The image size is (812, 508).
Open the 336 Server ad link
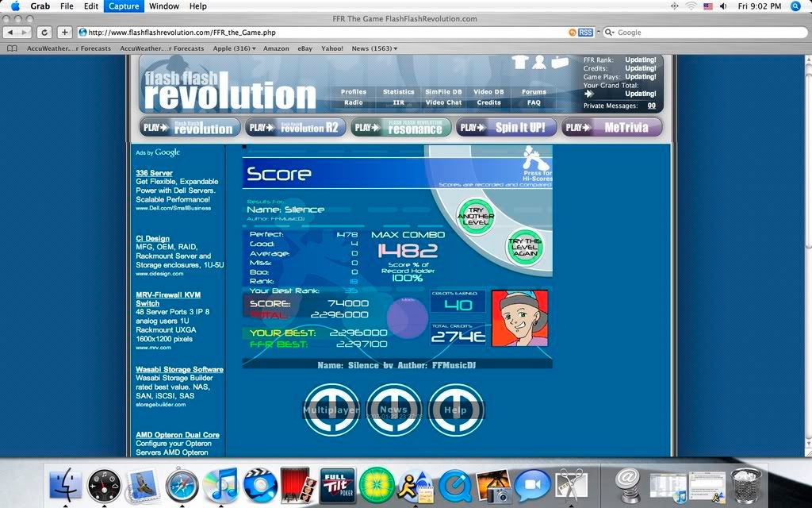pyautogui.click(x=154, y=173)
